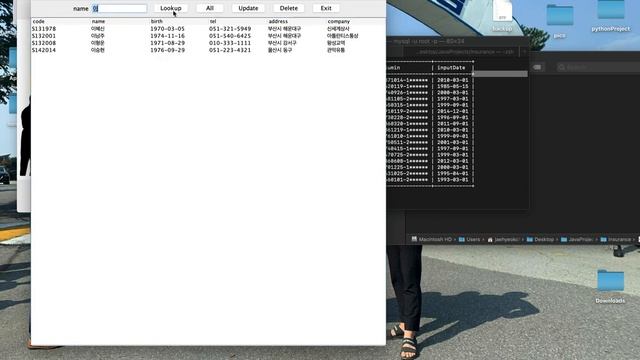The image size is (640, 360).
Task: Click 1993-03-01 in the Terminal output
Action: click(453, 180)
